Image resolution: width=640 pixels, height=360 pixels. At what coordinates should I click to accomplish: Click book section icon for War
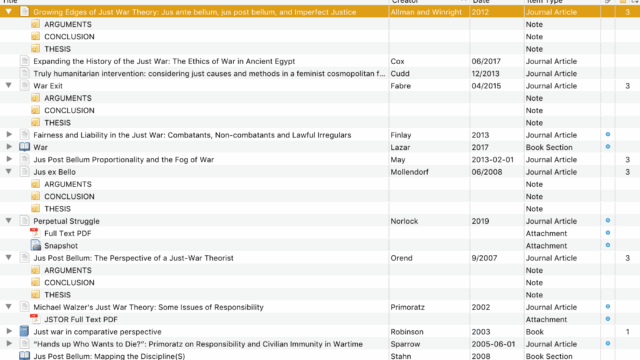point(24,147)
